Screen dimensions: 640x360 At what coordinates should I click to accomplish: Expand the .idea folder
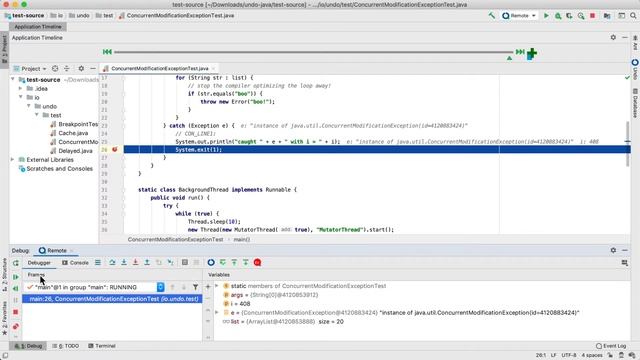tap(20, 89)
